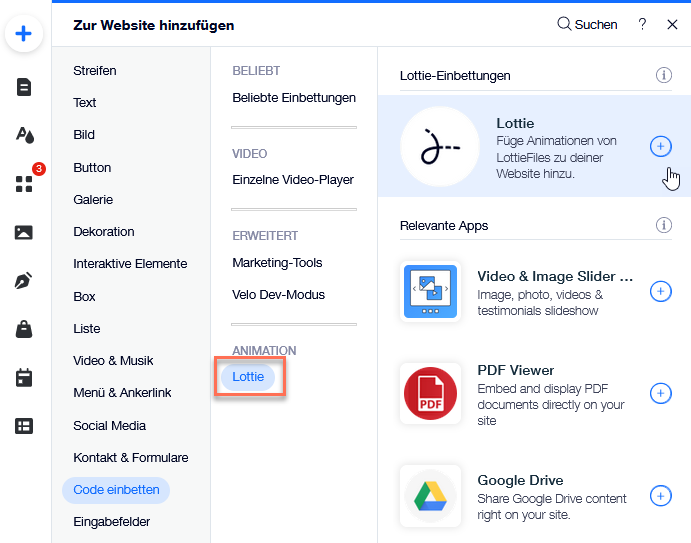The width and height of the screenshot is (691, 543).
Task: Click the ERWEITERT section label
Action: click(265, 236)
